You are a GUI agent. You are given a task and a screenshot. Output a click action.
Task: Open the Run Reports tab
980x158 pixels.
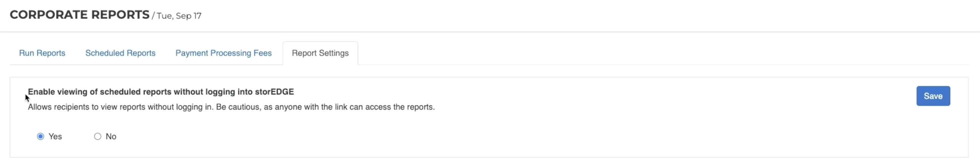(x=42, y=53)
